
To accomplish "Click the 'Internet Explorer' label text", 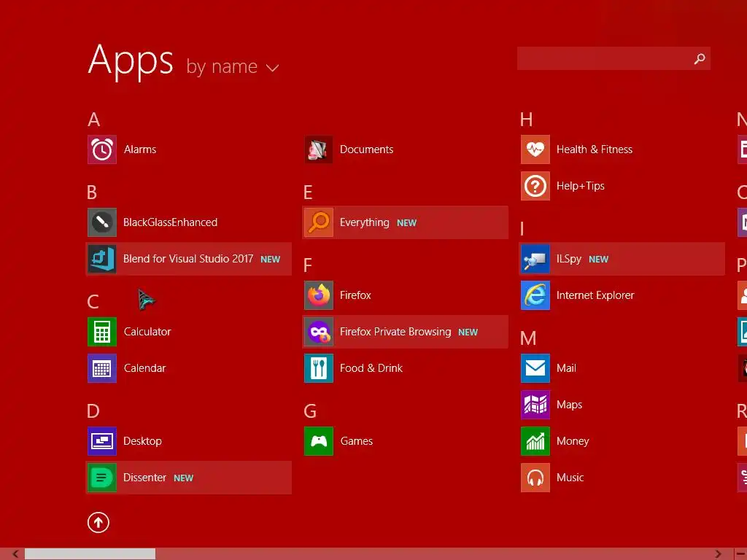I will 595,295.
